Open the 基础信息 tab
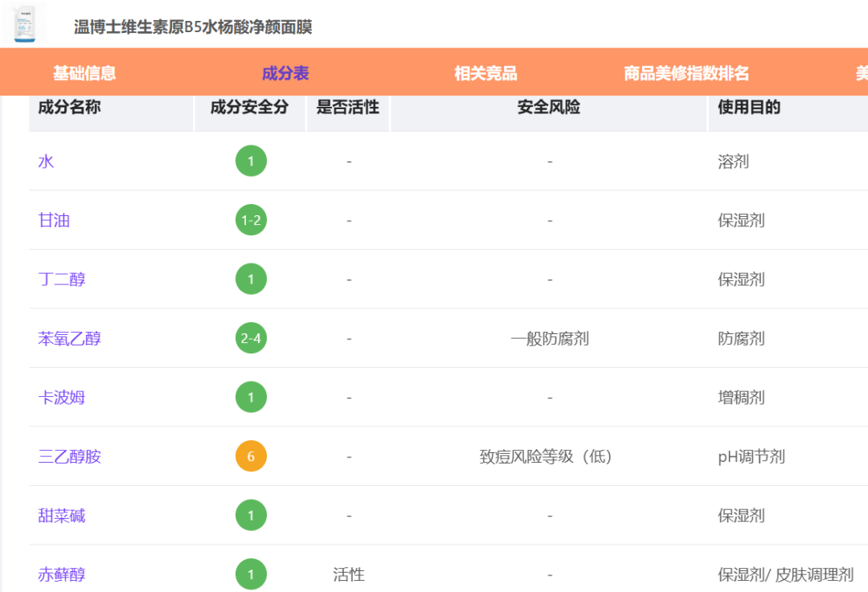 click(x=84, y=73)
